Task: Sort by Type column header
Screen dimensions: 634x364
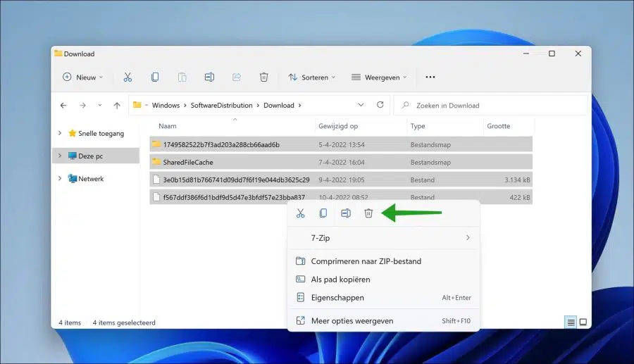Action: click(x=418, y=126)
